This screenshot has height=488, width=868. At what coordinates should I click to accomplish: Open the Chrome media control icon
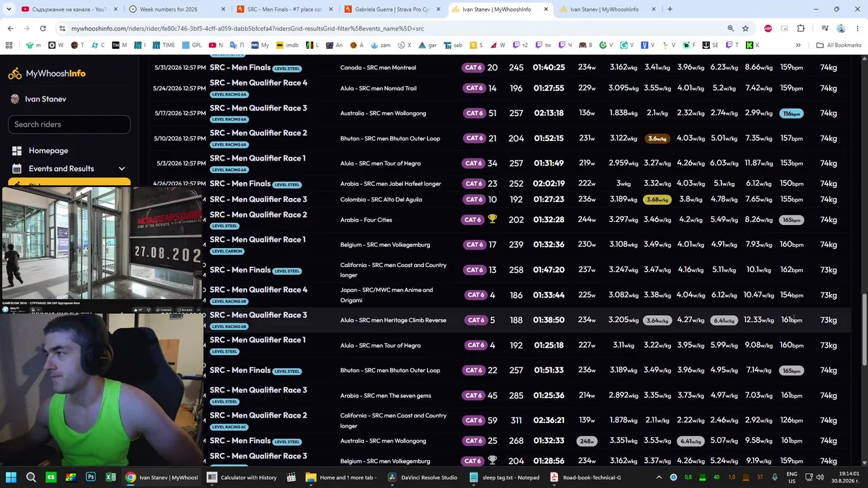click(825, 28)
